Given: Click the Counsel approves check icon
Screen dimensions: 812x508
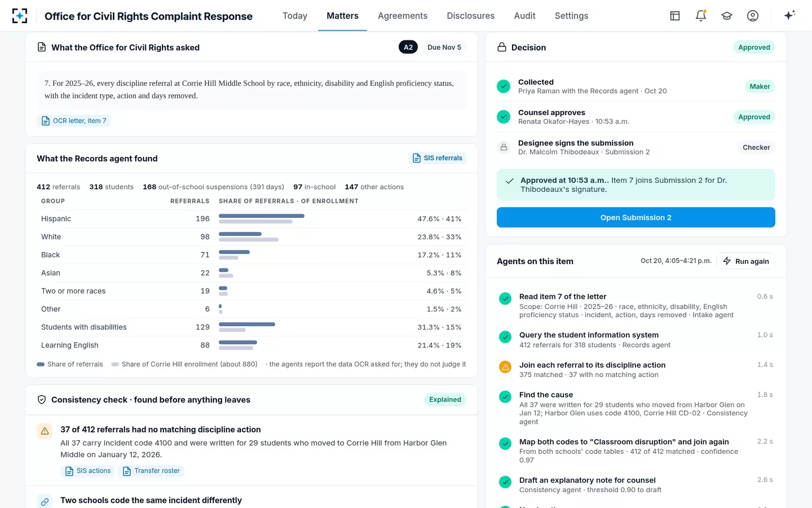Looking at the screenshot, I should pyautogui.click(x=504, y=117).
